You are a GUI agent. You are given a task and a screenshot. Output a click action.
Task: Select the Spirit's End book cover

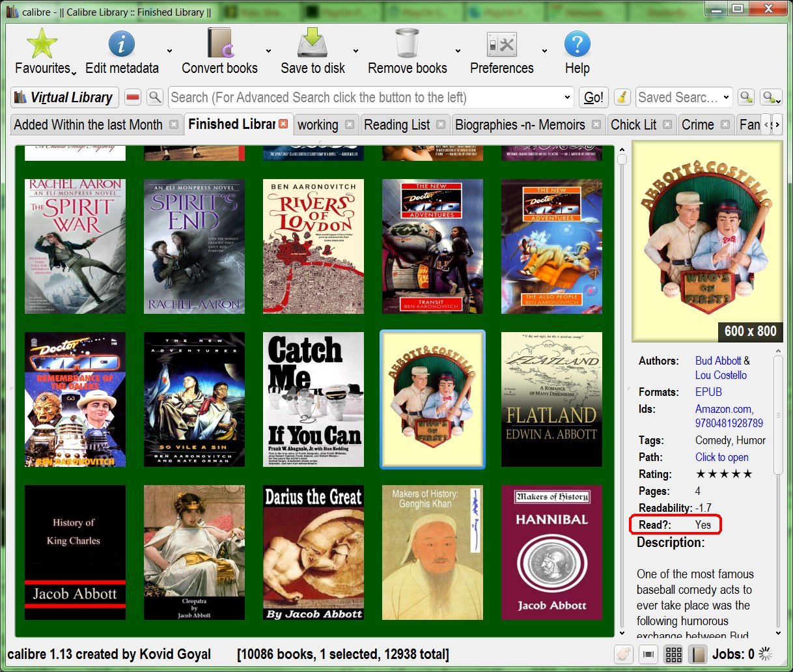click(x=194, y=247)
